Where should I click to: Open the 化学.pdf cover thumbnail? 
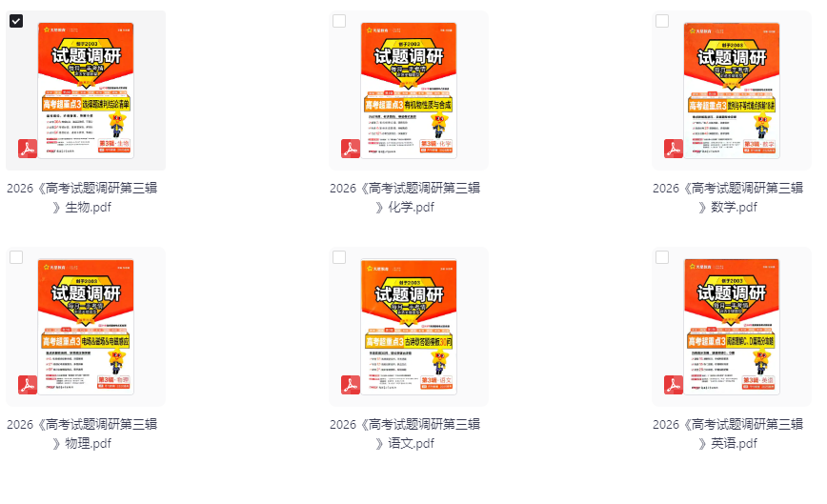(x=409, y=91)
